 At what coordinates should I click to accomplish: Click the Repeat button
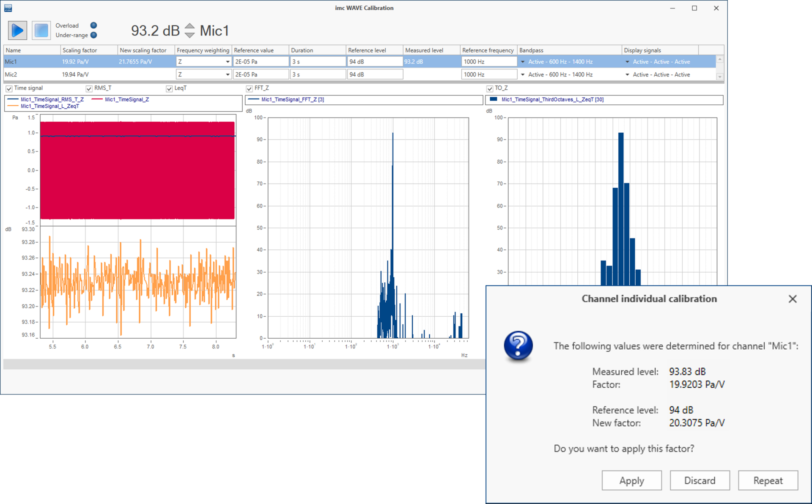pos(768,480)
